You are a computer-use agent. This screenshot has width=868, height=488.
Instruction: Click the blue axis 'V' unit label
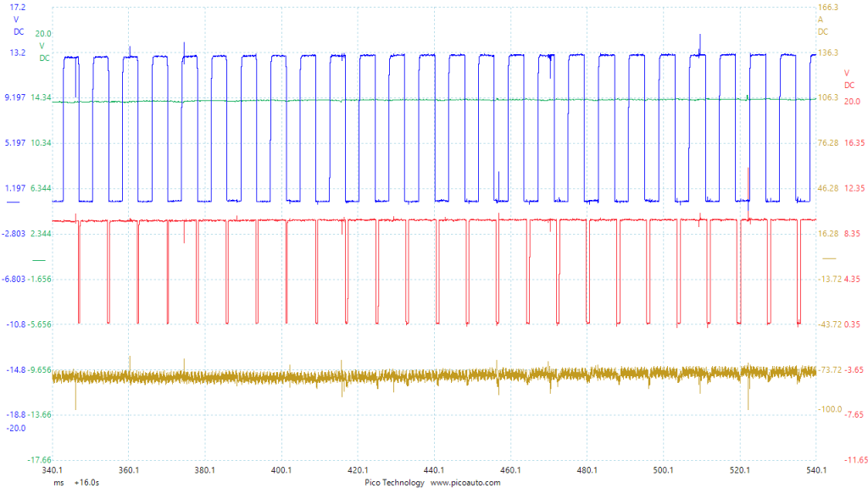15,19
